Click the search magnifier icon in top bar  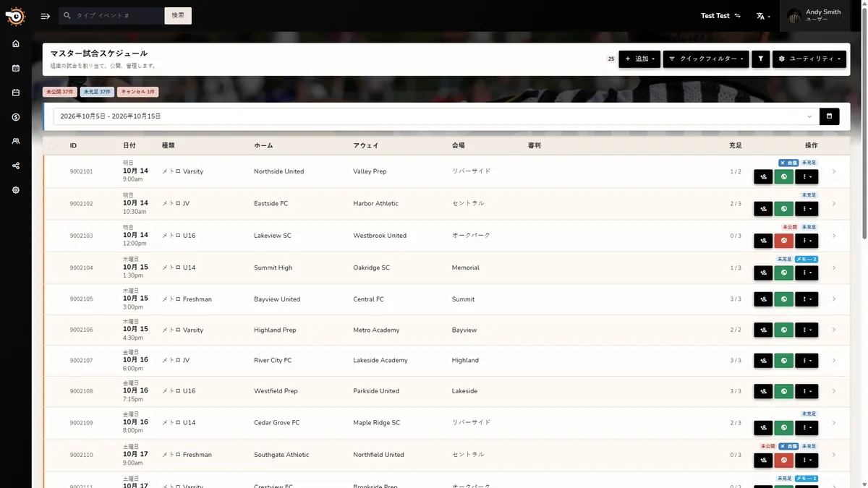[x=67, y=15]
